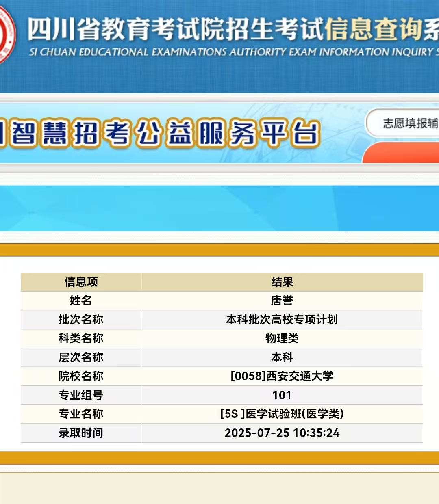
Task: Click the 结果 column header
Action: (282, 281)
